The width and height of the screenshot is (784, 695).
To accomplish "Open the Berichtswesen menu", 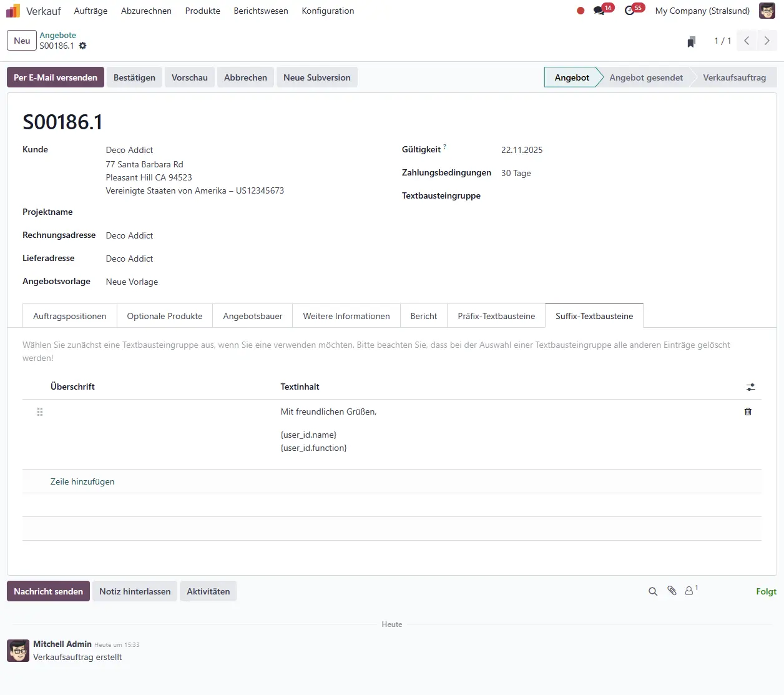I will 261,11.
